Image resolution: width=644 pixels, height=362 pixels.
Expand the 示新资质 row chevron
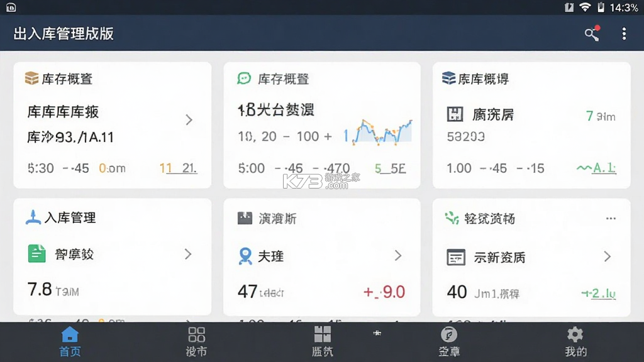[x=608, y=256]
